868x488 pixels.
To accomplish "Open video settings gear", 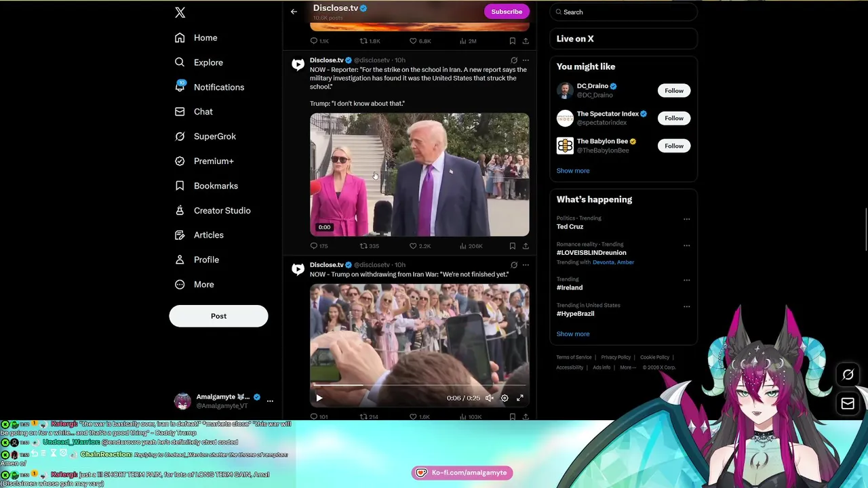I will (x=505, y=399).
